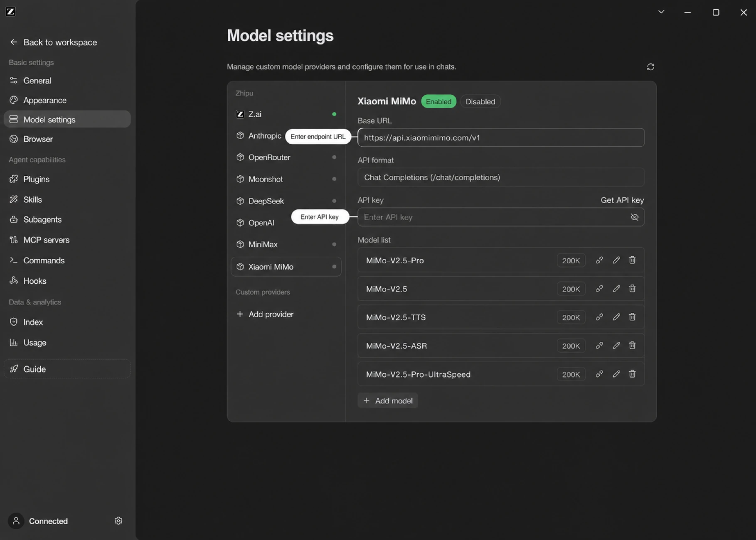Toggle API key visibility eye icon
756x540 pixels.
634,217
